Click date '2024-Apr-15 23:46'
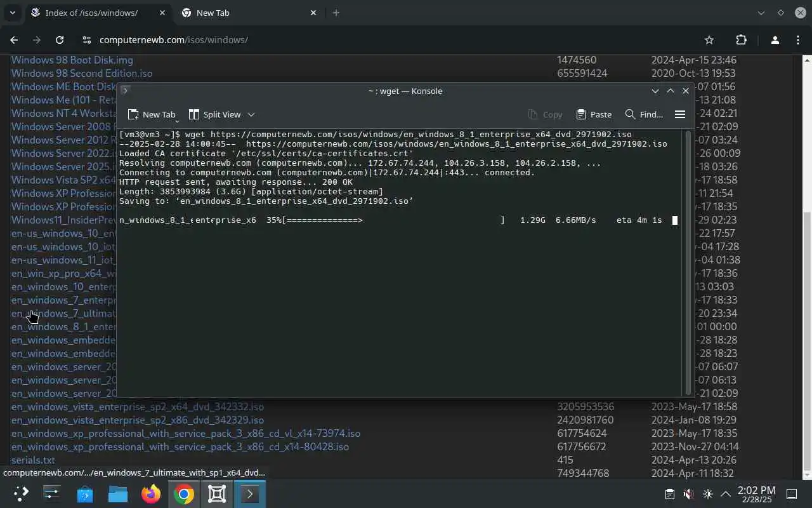The image size is (812, 508). click(694, 60)
